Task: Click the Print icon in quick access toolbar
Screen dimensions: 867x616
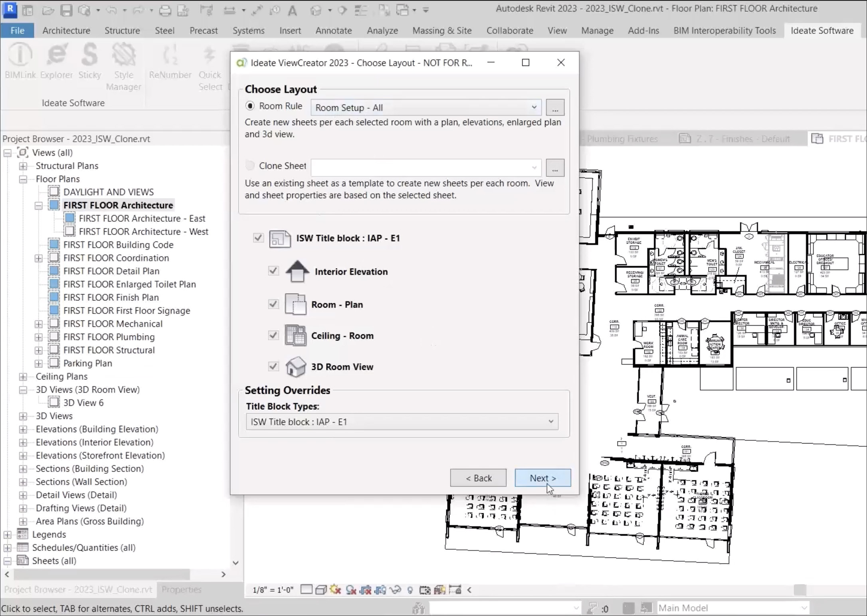Action: pyautogui.click(x=165, y=10)
